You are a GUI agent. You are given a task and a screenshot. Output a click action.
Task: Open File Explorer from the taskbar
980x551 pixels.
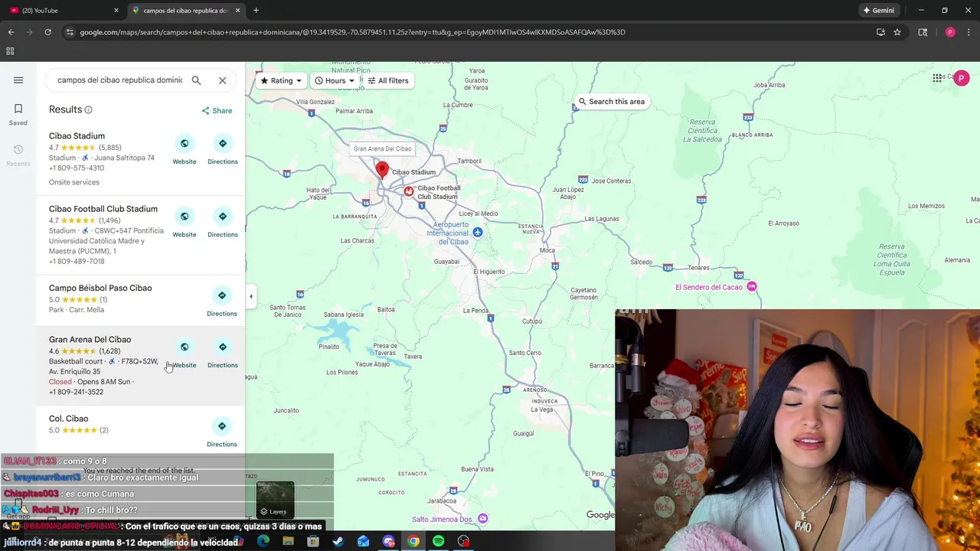click(x=288, y=542)
